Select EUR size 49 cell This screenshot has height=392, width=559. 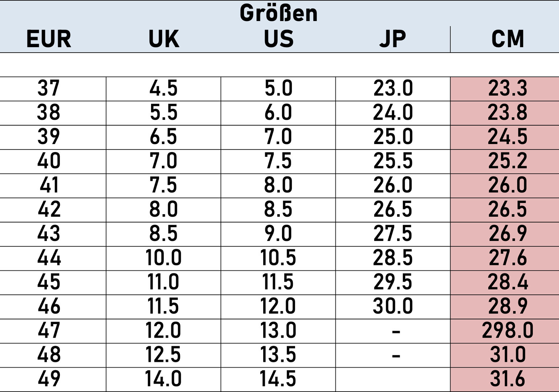tap(53, 380)
